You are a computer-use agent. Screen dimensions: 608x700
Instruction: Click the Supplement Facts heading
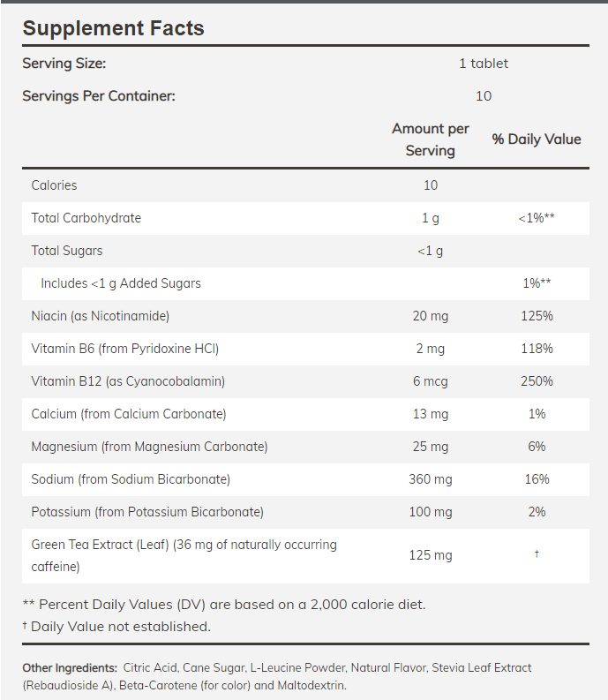pos(113,28)
